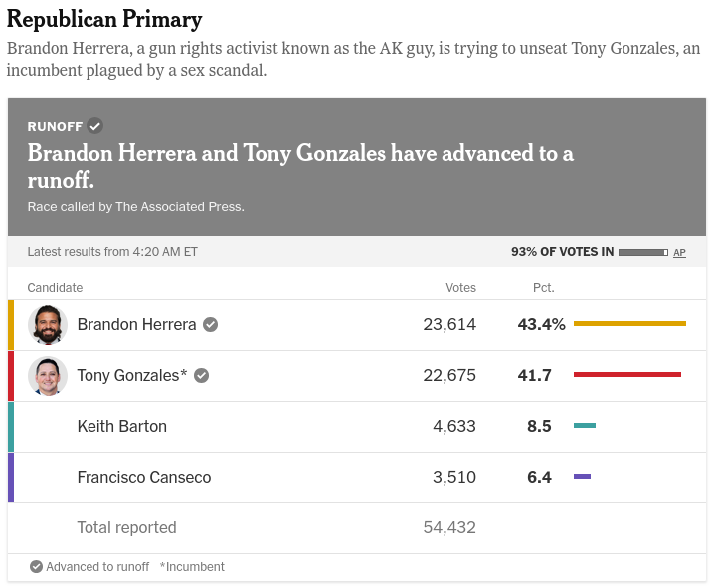Viewport: 712px width, 588px height.
Task: Click Tony Gonzales's profile photo
Action: [47, 375]
